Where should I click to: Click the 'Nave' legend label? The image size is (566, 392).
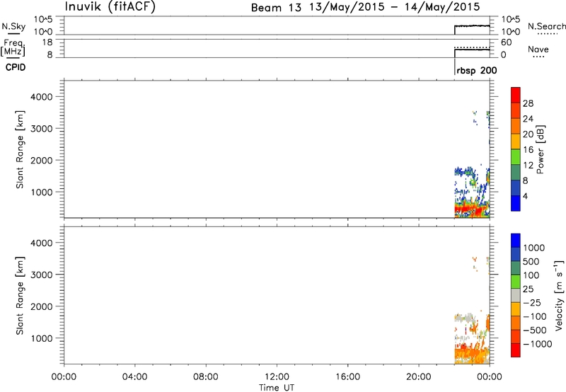538,50
